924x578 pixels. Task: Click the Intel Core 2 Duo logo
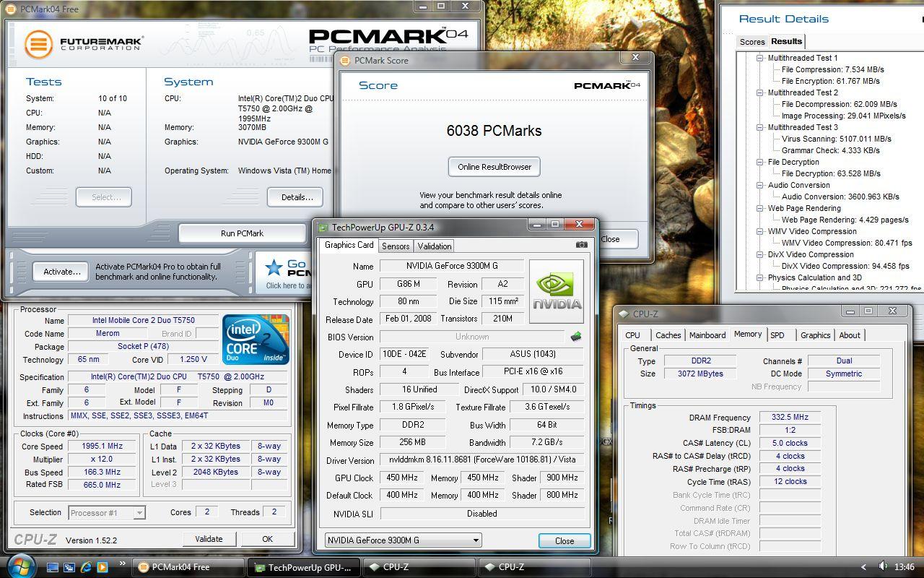click(256, 338)
